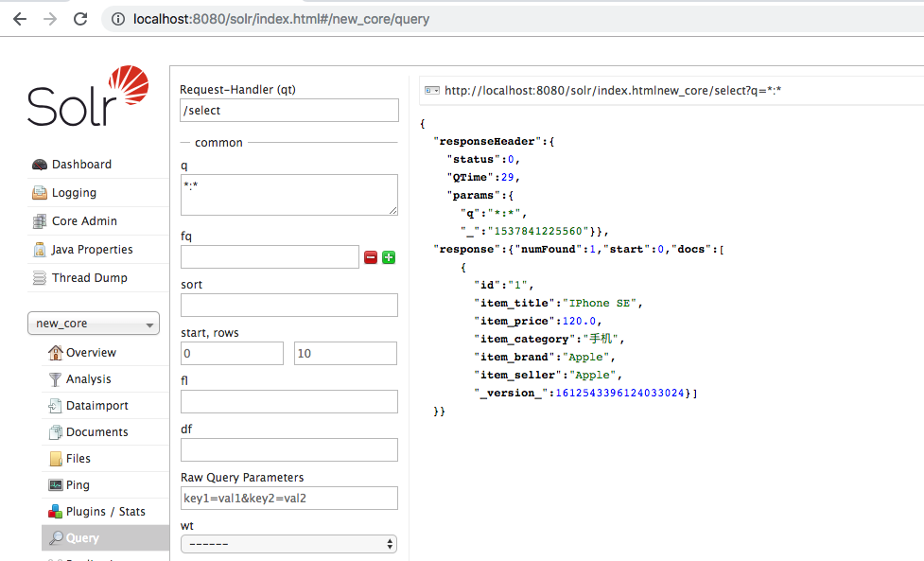Click the Documents icon
Screen dimensions: 924x561
55,432
